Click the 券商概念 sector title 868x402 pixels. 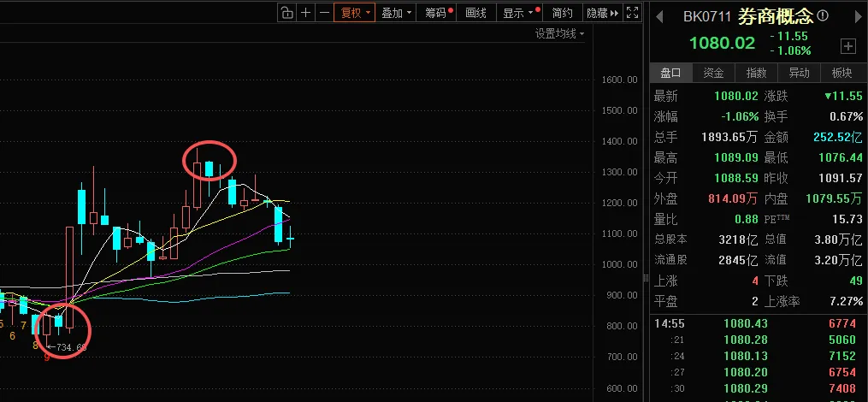[x=776, y=16]
